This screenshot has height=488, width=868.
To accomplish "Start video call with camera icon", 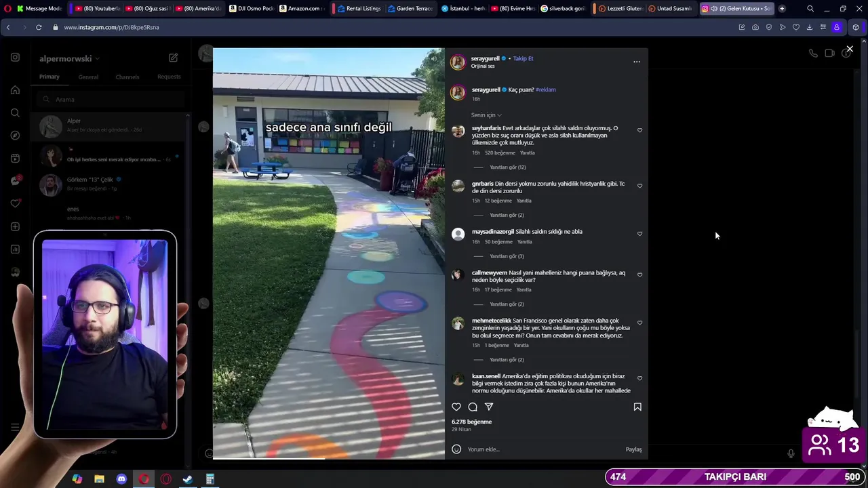I will coord(829,53).
